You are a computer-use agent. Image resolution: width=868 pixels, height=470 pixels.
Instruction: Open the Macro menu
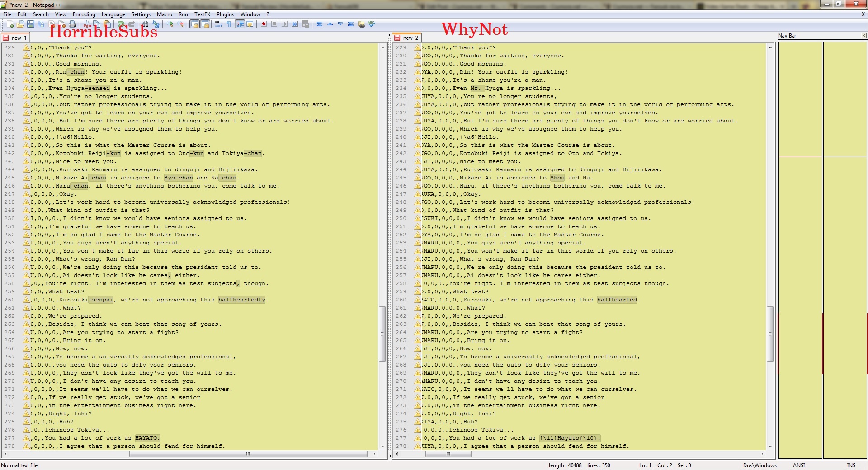click(165, 14)
